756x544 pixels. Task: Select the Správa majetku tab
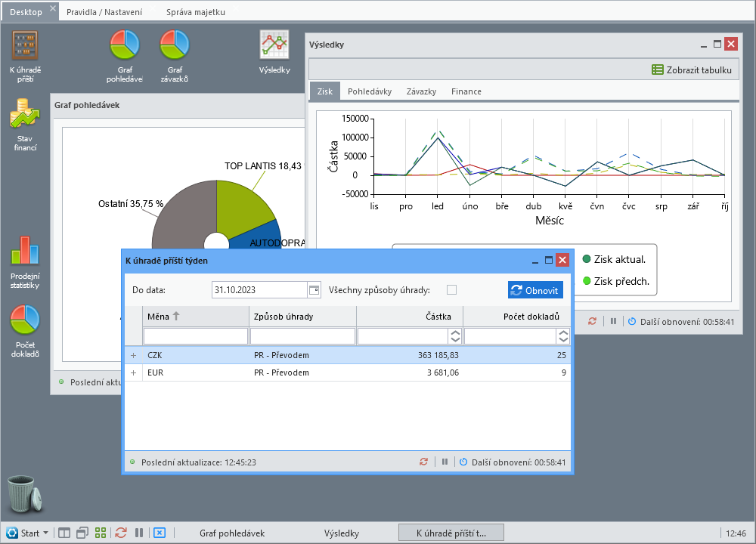pyautogui.click(x=196, y=12)
